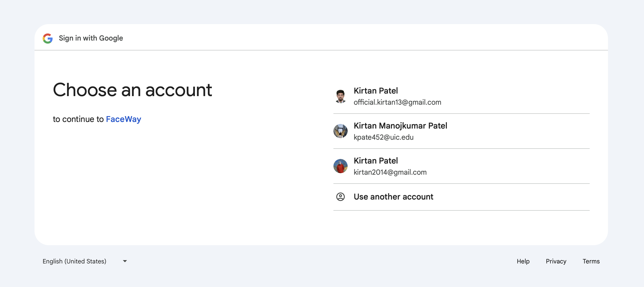The height and width of the screenshot is (287, 644).
Task: Click the kpate452@uic.edu account avatar
Action: click(x=340, y=131)
